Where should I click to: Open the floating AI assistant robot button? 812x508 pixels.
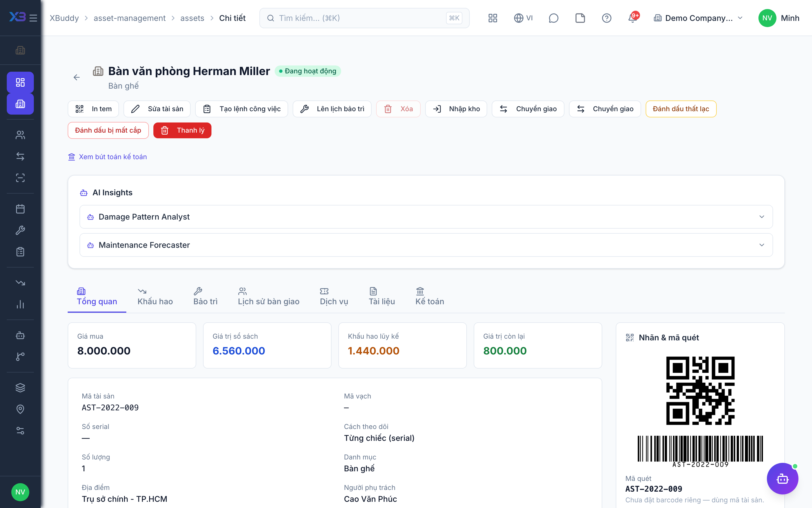tap(782, 478)
